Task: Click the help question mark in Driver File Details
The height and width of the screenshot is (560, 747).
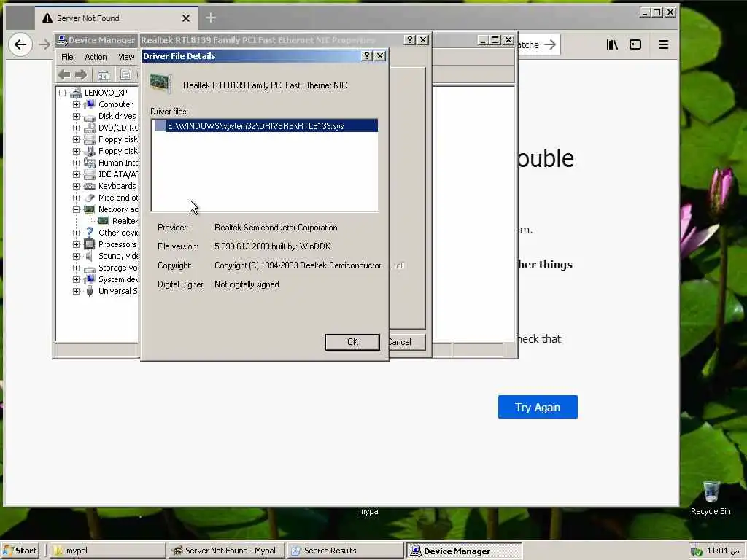Action: tap(366, 55)
